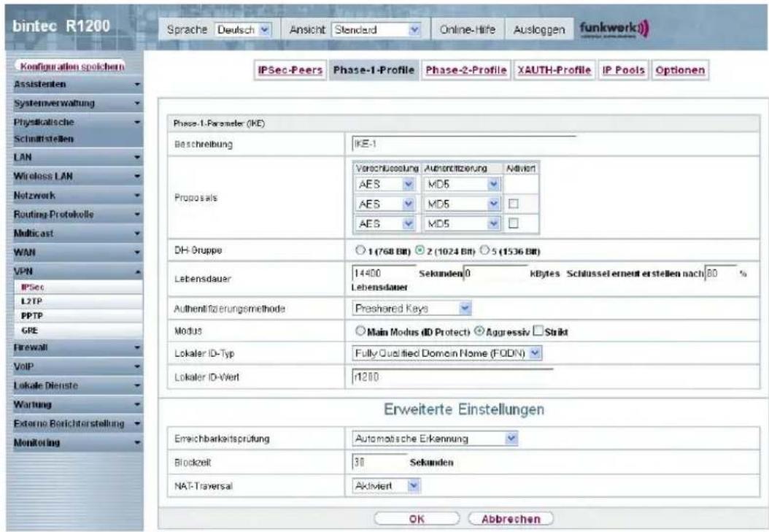This screenshot has width=769, height=532.
Task: Select PPTP under VPN
Action: click(79, 316)
